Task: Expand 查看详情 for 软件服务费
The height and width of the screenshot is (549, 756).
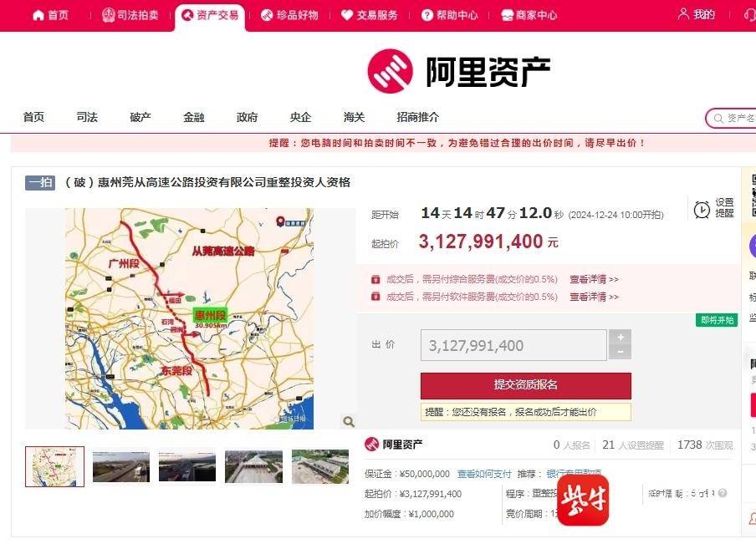Action: click(x=594, y=297)
